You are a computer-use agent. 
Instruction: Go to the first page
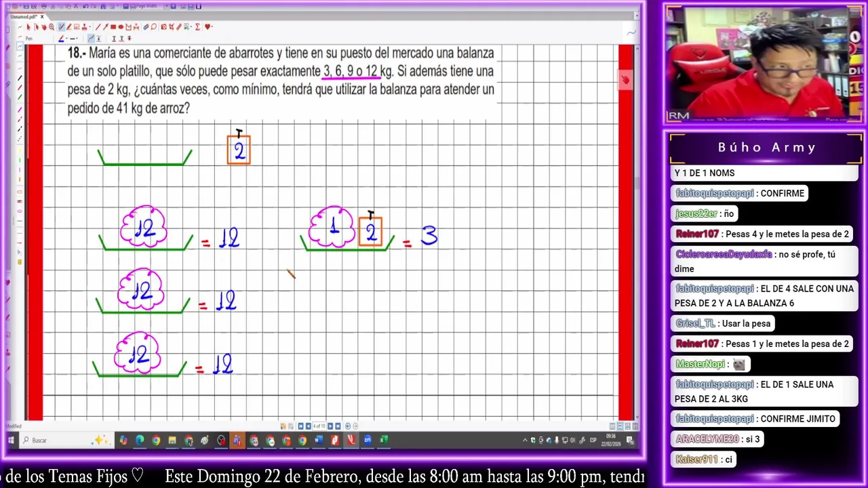pyautogui.click(x=300, y=426)
